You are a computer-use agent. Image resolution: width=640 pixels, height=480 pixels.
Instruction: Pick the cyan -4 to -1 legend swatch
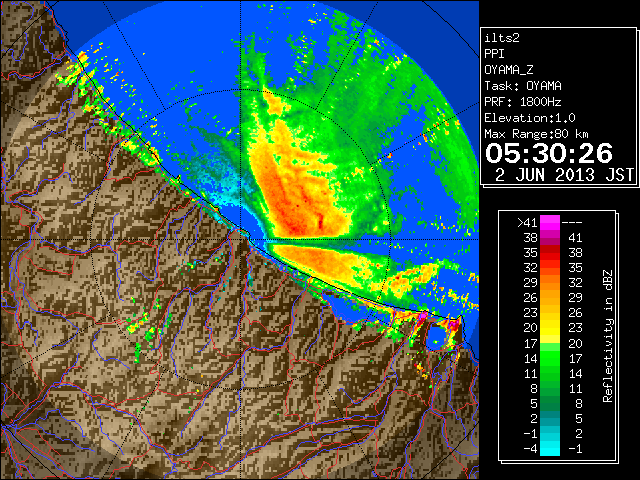tap(550, 448)
